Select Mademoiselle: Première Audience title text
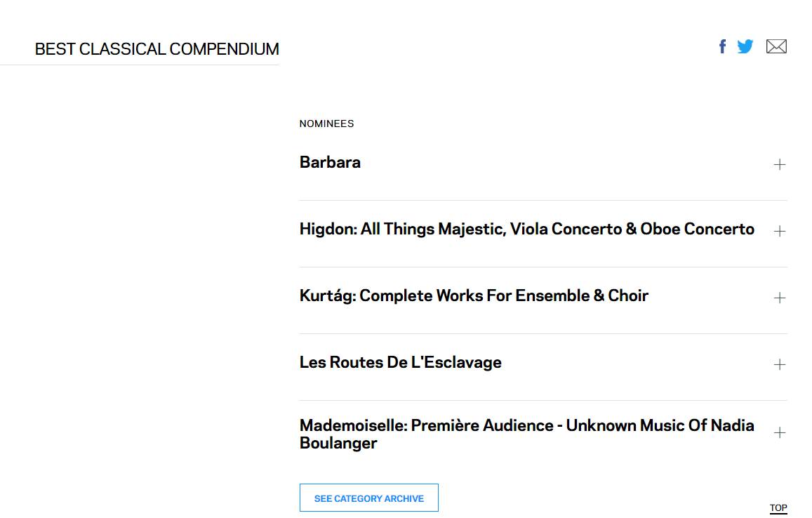Image resolution: width=812 pixels, height=518 pixels. click(x=526, y=434)
